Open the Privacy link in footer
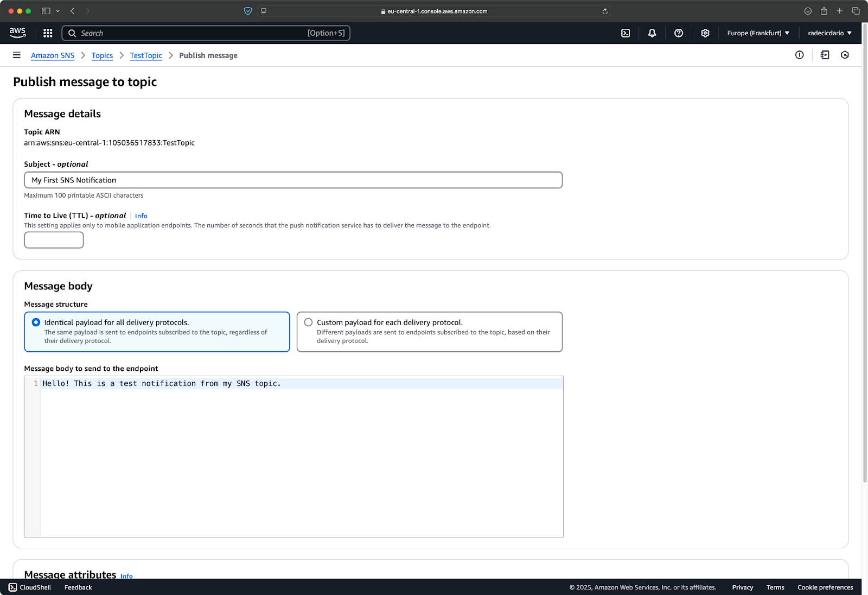Viewport: 868px width, 595px height. point(742,587)
